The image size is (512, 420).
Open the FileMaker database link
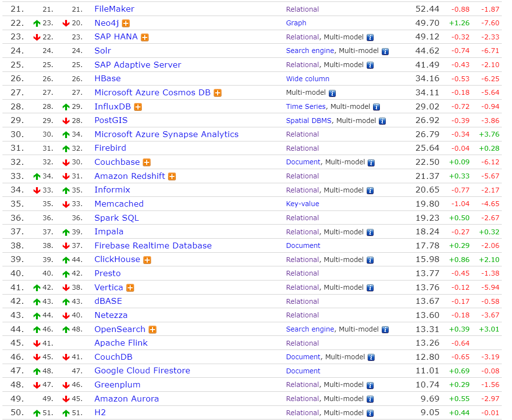[x=114, y=9]
